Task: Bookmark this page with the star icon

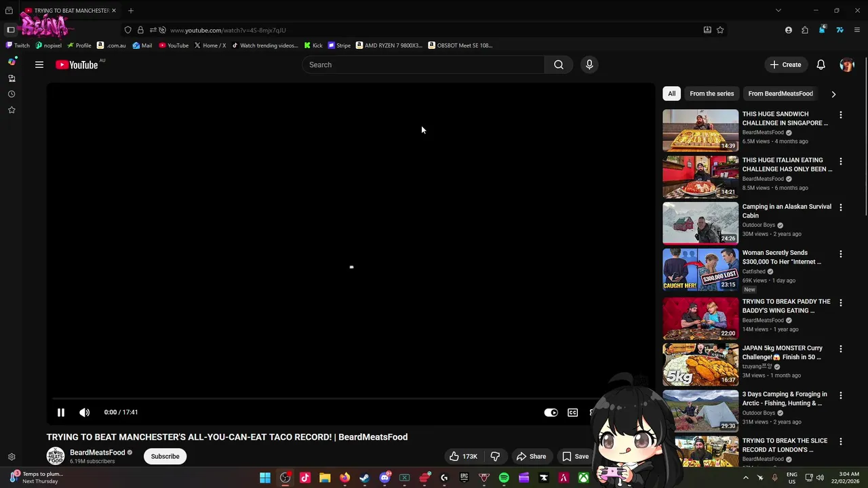Action: coord(720,30)
